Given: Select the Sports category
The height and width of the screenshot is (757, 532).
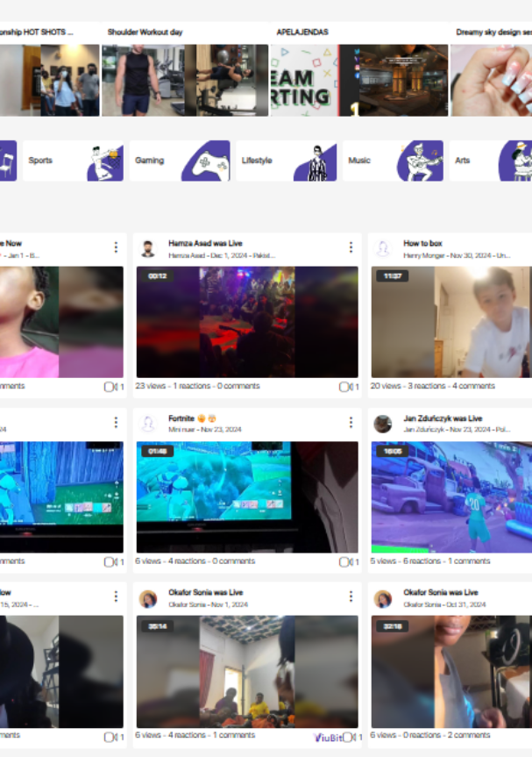Looking at the screenshot, I should [x=73, y=161].
